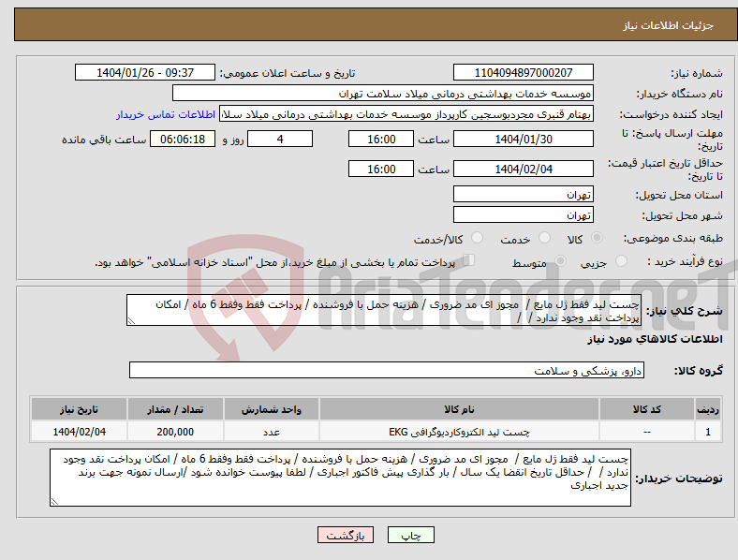The height and width of the screenshot is (560, 738).
Task: Select the متوسط purchase type radio
Action: 560,260
